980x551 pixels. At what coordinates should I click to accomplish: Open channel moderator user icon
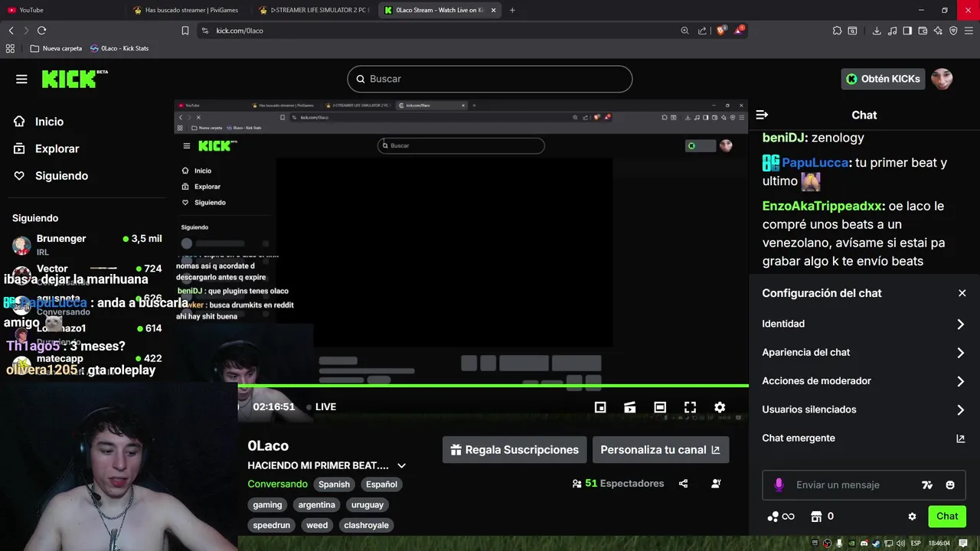coord(716,484)
